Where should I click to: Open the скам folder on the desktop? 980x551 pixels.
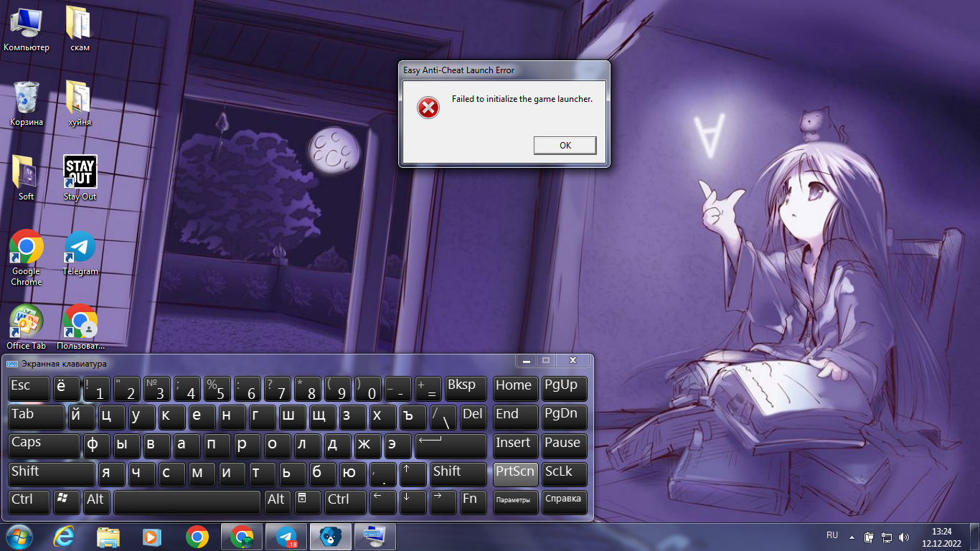coord(80,24)
